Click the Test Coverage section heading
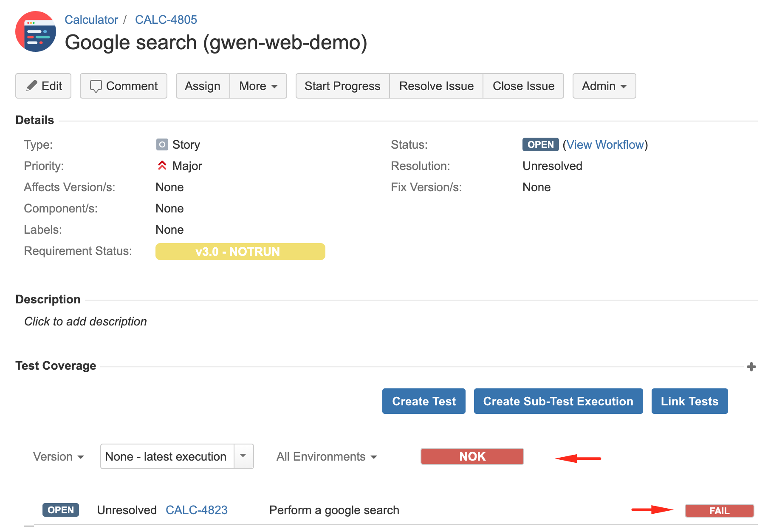Screen dimensions: 768x532 coord(56,365)
